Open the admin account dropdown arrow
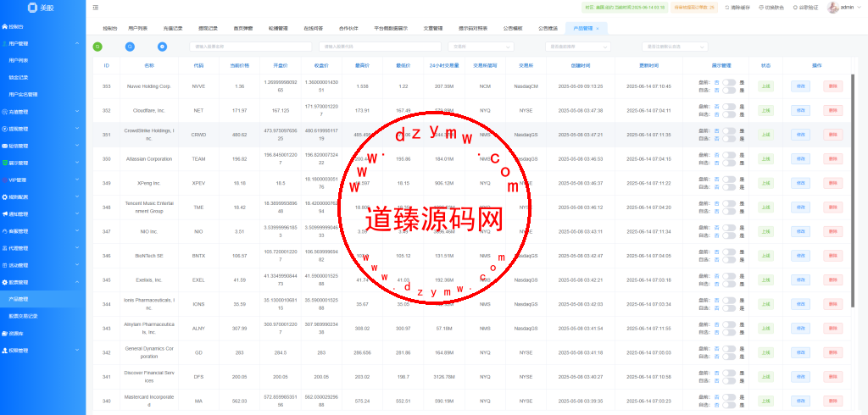This screenshot has width=868, height=415. [860, 8]
